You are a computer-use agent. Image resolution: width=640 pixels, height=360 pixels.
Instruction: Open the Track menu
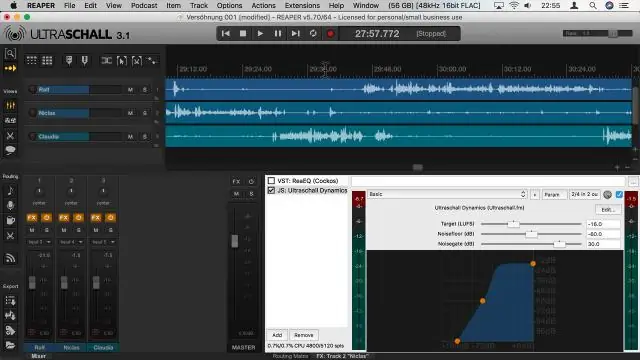pos(199,5)
